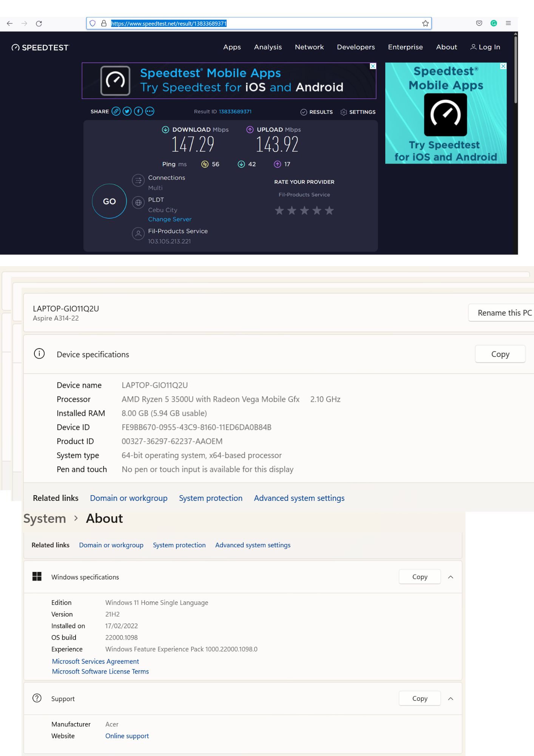Click Rename this PC button
Image resolution: width=534 pixels, height=756 pixels.
502,313
